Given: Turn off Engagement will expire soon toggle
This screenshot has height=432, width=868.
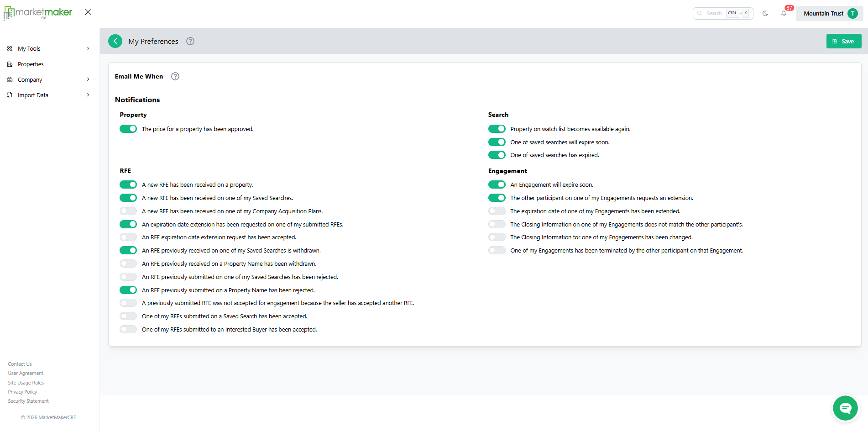Looking at the screenshot, I should point(497,184).
